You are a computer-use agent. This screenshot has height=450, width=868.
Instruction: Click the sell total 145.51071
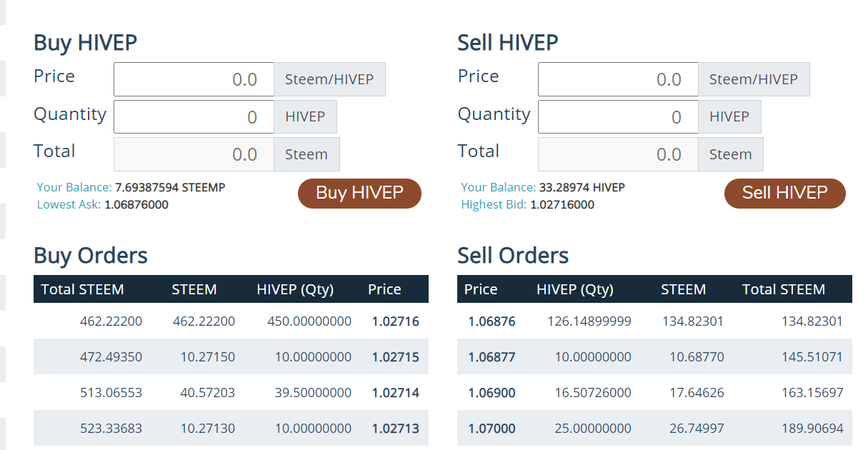812,357
